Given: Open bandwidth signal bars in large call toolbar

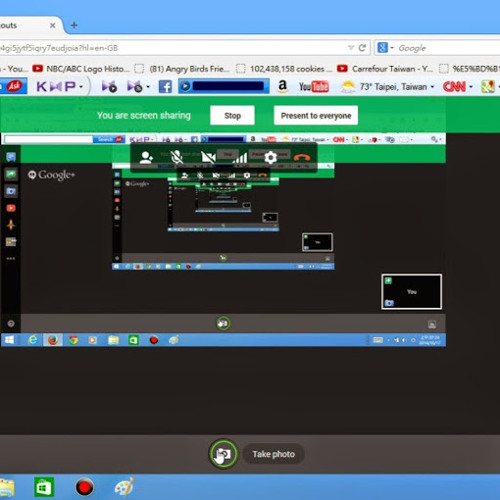Looking at the screenshot, I should tap(240, 158).
